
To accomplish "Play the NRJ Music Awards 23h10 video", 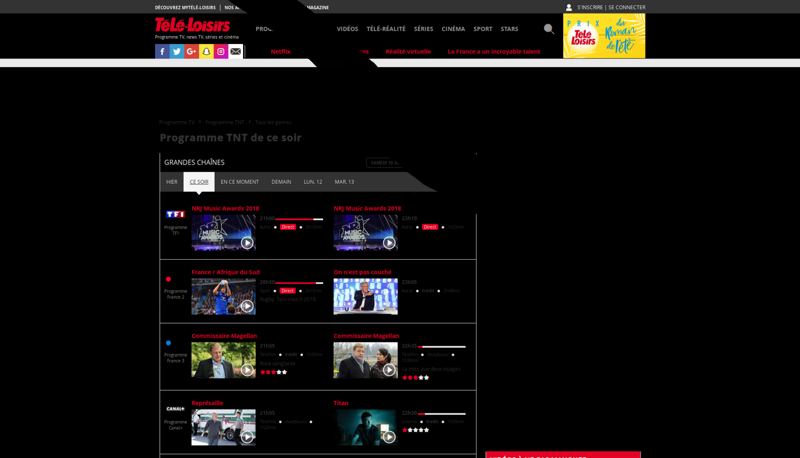I will coord(389,243).
